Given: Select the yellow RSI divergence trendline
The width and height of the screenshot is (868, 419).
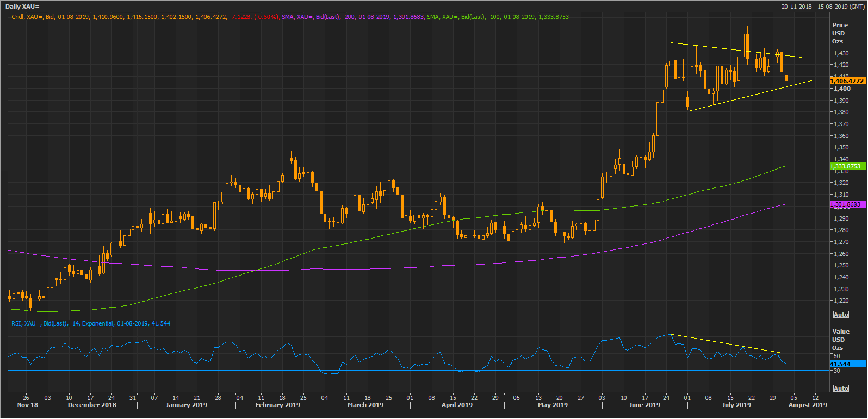Looking at the screenshot, I should pos(726,343).
